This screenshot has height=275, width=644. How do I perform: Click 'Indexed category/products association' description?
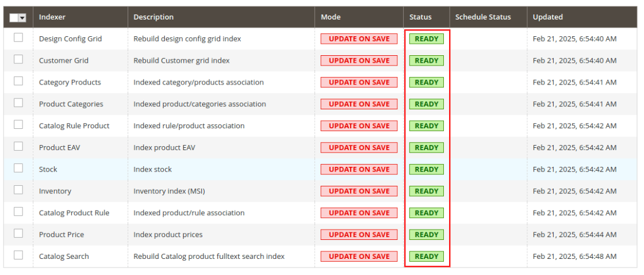pyautogui.click(x=198, y=82)
